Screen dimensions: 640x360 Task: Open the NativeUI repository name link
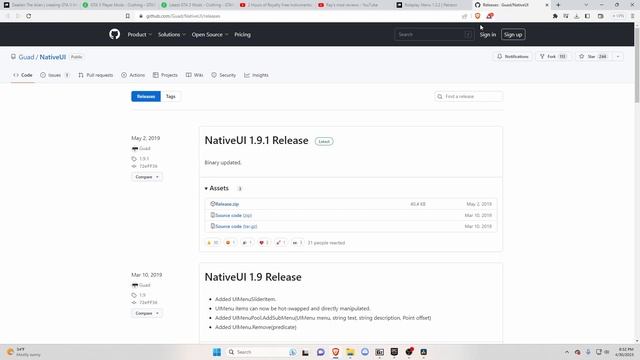tap(53, 57)
